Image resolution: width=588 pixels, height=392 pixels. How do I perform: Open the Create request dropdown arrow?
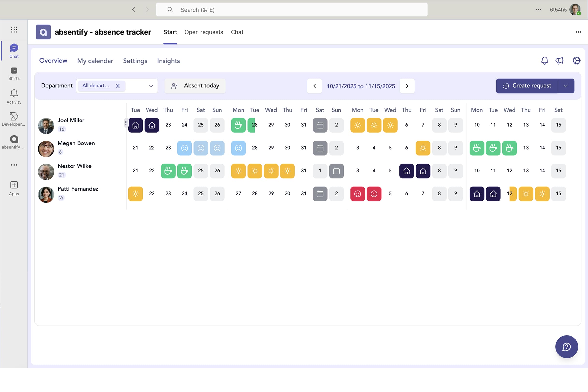tap(566, 86)
